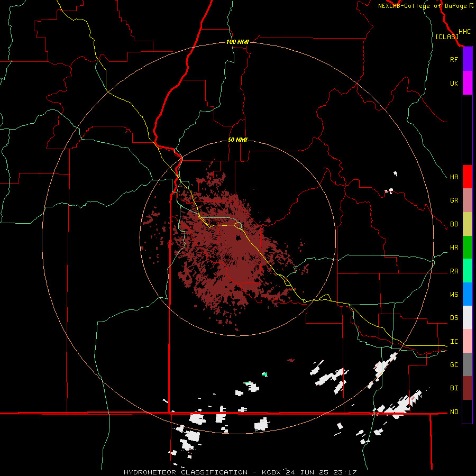Click the IC pink legend swatch
The height and width of the screenshot is (476, 476).
(x=467, y=341)
